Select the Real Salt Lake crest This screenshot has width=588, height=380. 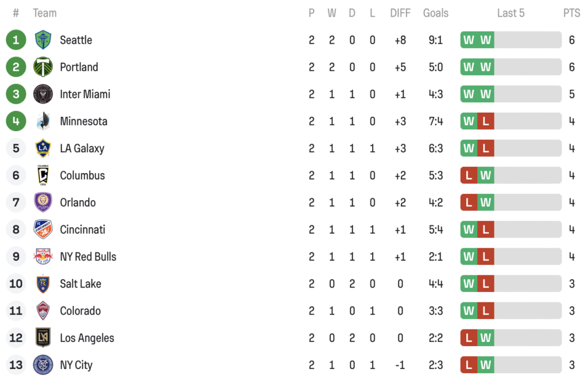pyautogui.click(x=42, y=283)
